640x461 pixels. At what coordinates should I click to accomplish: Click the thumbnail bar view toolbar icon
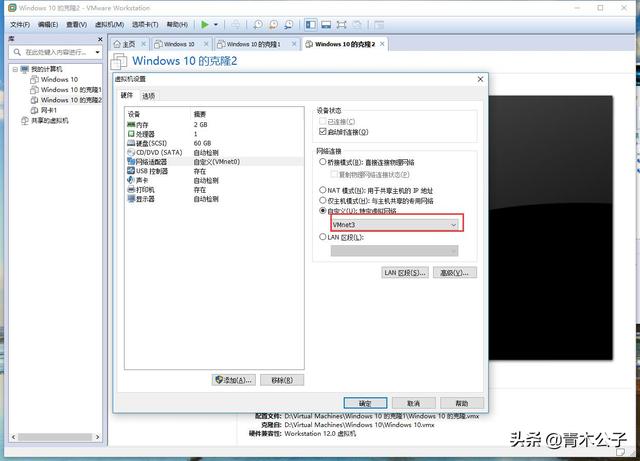coord(326,25)
